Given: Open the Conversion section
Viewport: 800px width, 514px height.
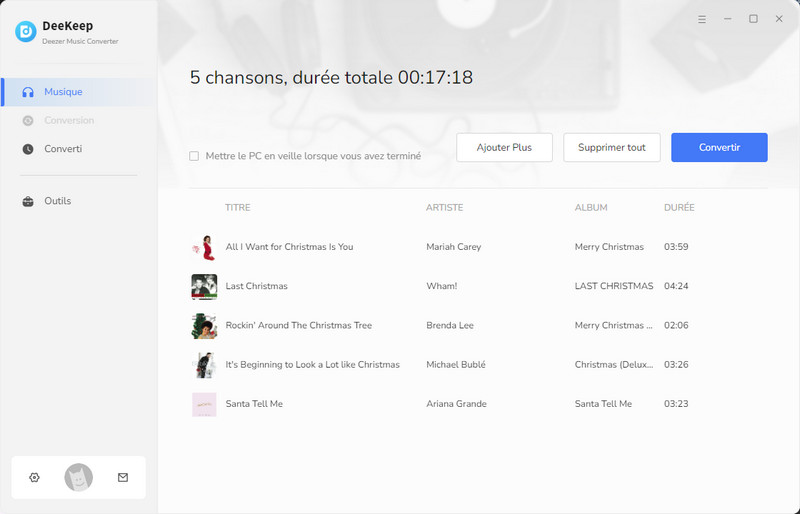Looking at the screenshot, I should pyautogui.click(x=79, y=120).
